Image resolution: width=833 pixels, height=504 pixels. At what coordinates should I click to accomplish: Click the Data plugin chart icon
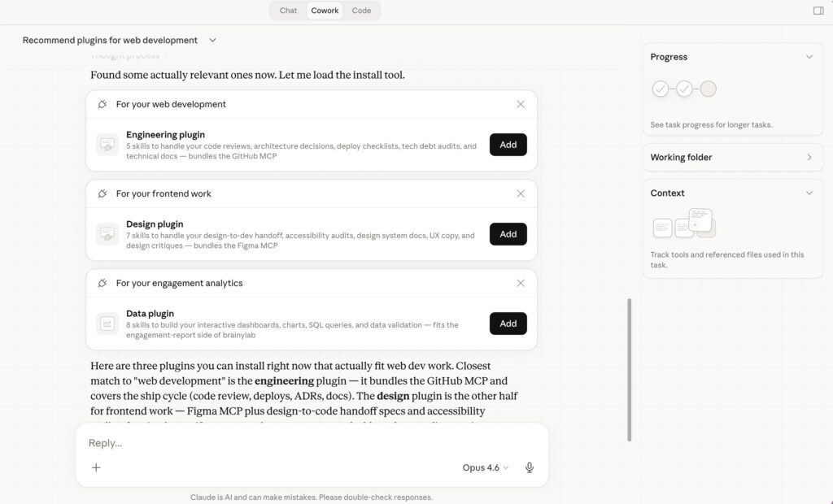coord(107,324)
